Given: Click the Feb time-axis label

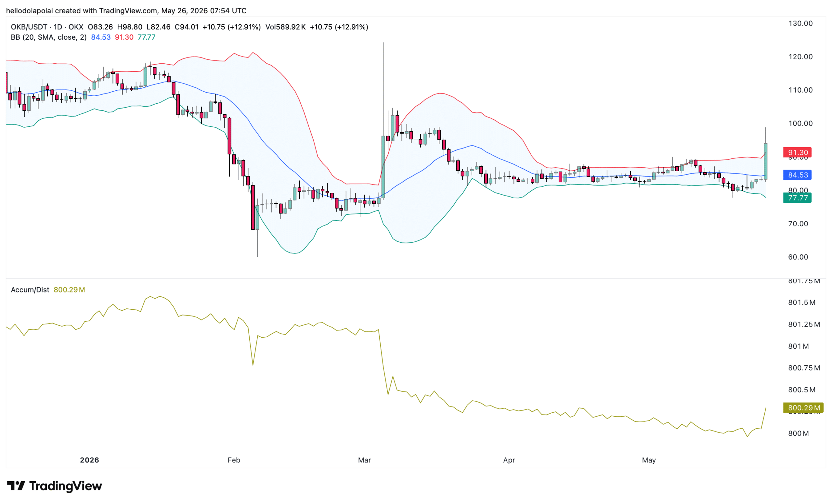Looking at the screenshot, I should [x=234, y=460].
